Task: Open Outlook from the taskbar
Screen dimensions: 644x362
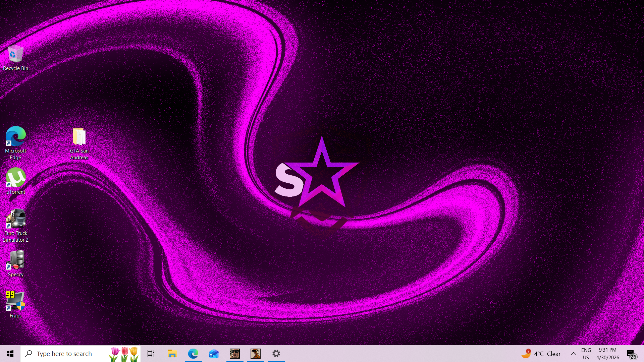Action: 214,354
